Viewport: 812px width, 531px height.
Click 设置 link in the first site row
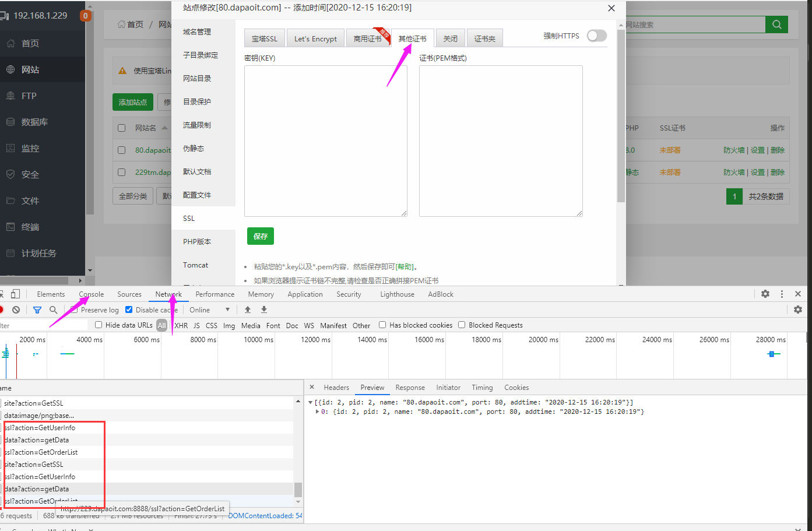pos(757,150)
